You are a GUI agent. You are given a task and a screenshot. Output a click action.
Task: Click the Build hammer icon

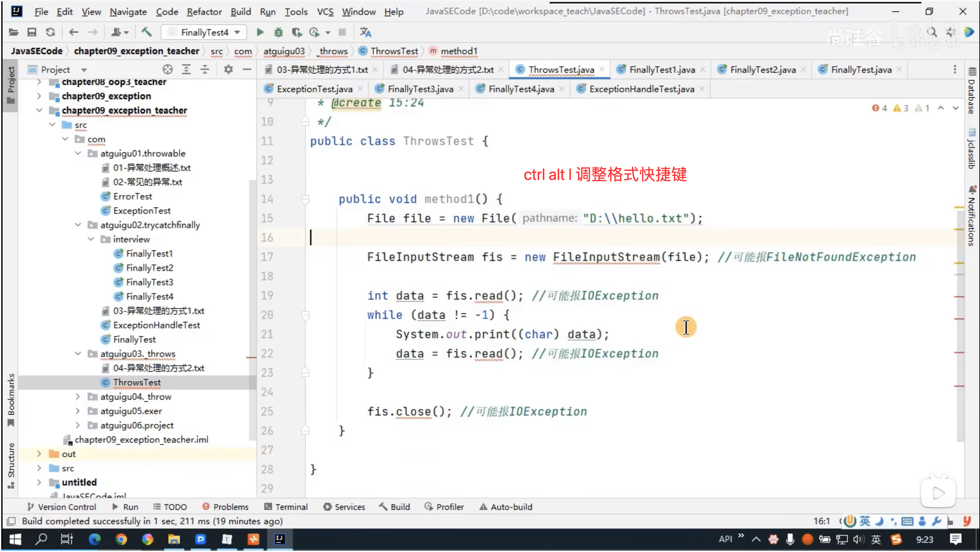[x=147, y=32]
